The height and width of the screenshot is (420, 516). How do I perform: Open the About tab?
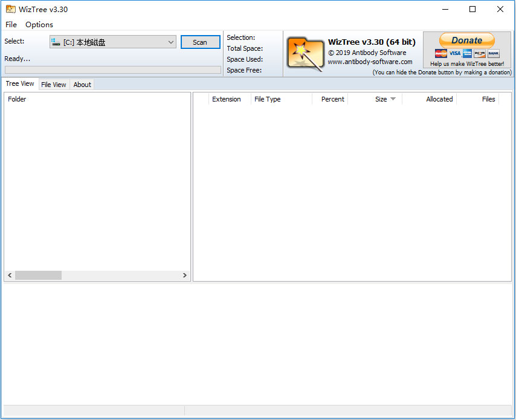[x=82, y=85]
